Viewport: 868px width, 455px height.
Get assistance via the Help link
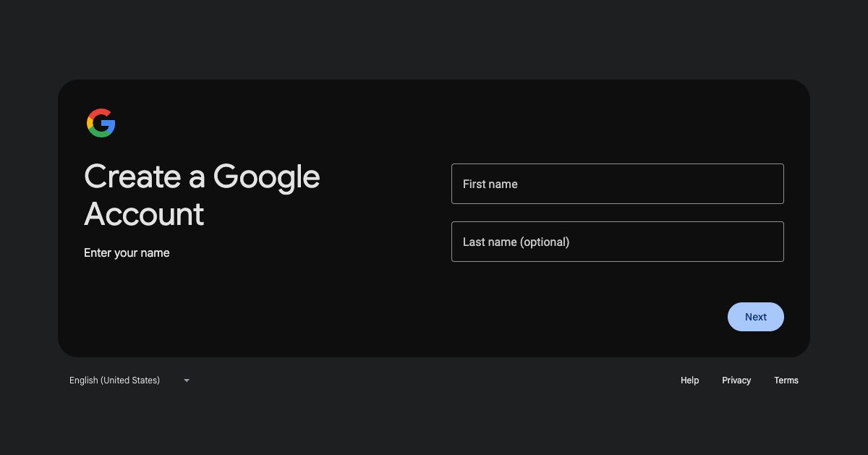point(689,380)
